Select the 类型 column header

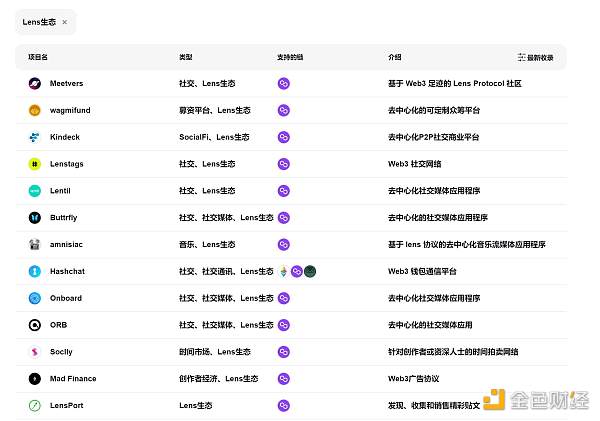pyautogui.click(x=186, y=57)
